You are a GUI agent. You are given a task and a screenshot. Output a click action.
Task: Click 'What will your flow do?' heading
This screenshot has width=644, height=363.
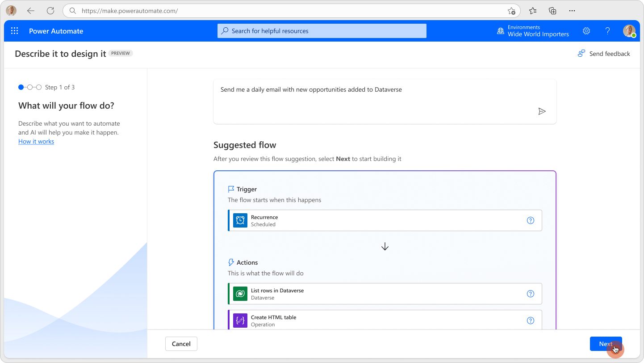coord(66,106)
